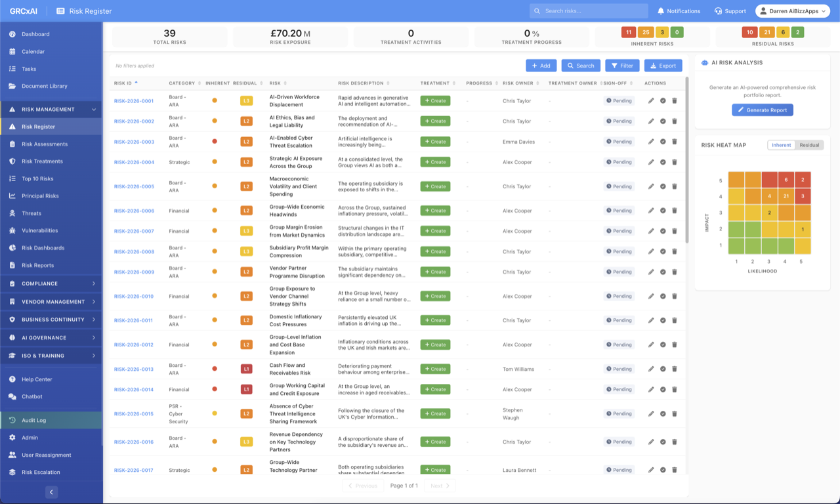Sort the table by the Risk ID column
Screen dimensions: 840x504
(x=123, y=83)
